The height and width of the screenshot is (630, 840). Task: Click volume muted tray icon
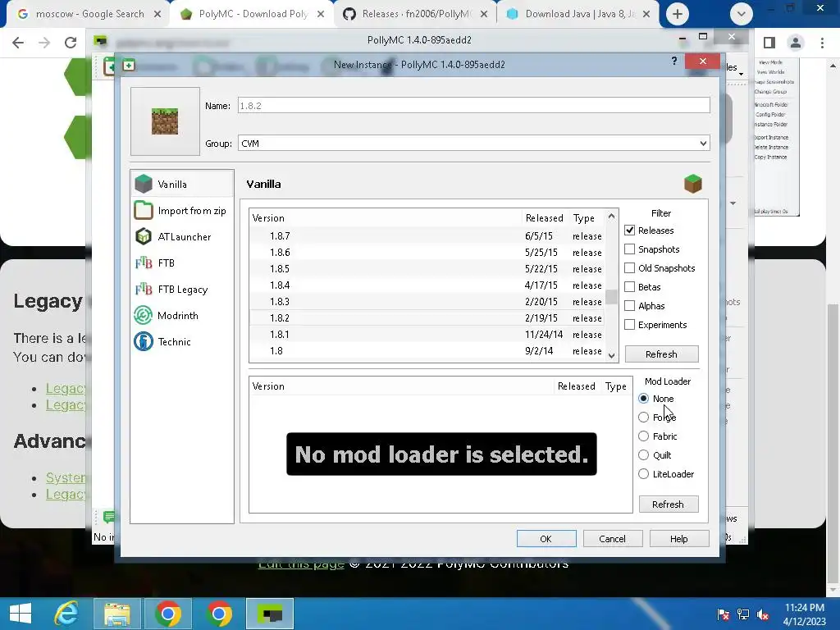click(x=763, y=614)
